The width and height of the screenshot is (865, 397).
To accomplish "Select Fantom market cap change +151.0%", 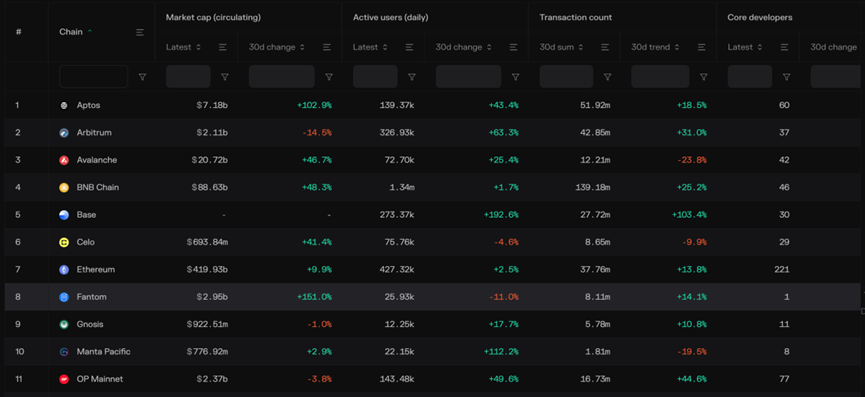I will click(x=314, y=297).
